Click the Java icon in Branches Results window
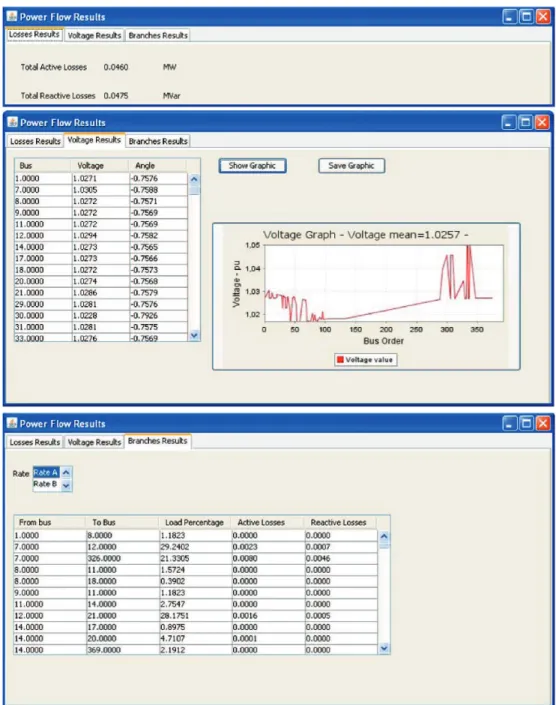 tap(13, 423)
